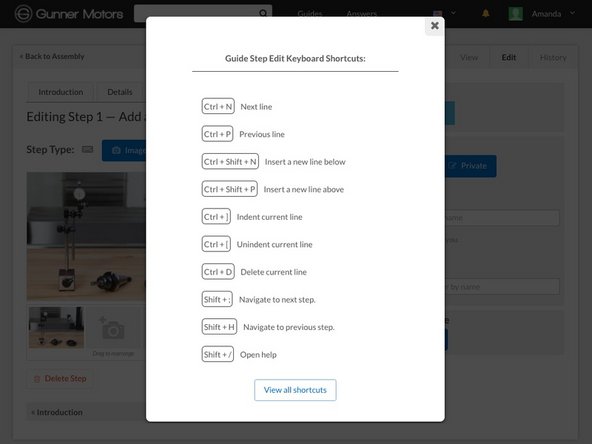Click the Ctrl + Shift + N key badge
Viewport: 592px width, 444px height.
click(x=230, y=162)
